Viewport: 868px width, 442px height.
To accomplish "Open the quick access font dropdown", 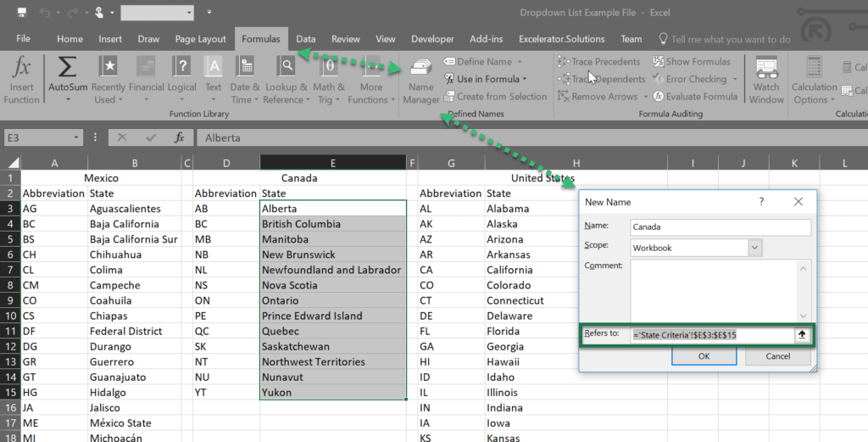I will click(189, 12).
